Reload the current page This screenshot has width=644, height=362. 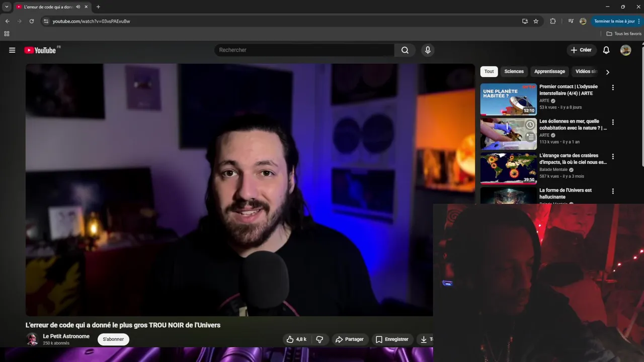click(31, 21)
